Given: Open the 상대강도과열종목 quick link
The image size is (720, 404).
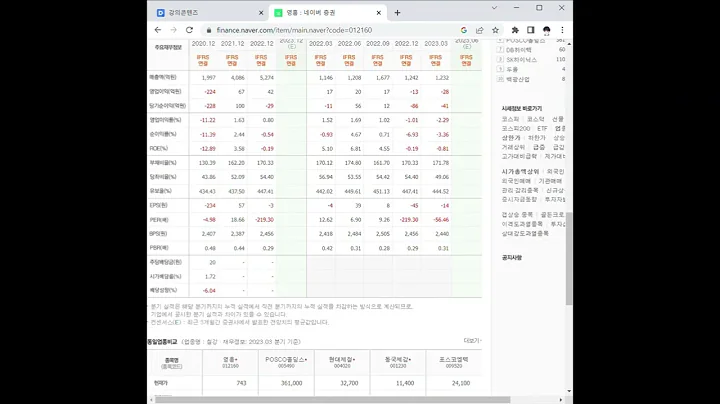Looking at the screenshot, I should click(525, 233).
